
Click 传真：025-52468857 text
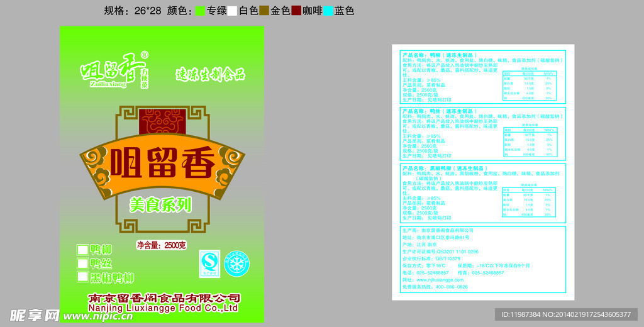(x=481, y=273)
